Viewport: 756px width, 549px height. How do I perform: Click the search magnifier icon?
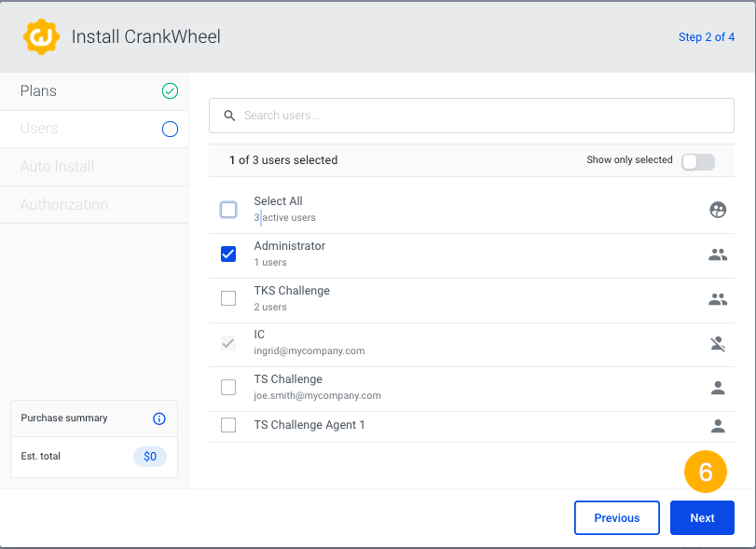point(229,116)
